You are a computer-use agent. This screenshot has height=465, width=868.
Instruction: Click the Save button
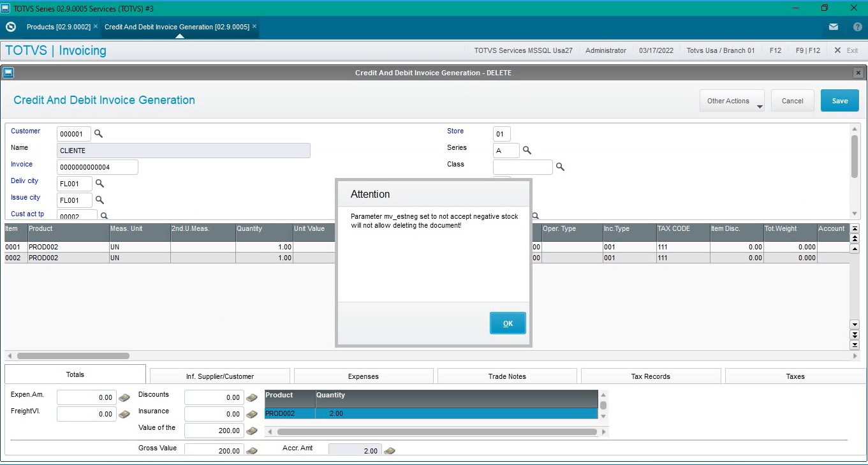click(840, 101)
